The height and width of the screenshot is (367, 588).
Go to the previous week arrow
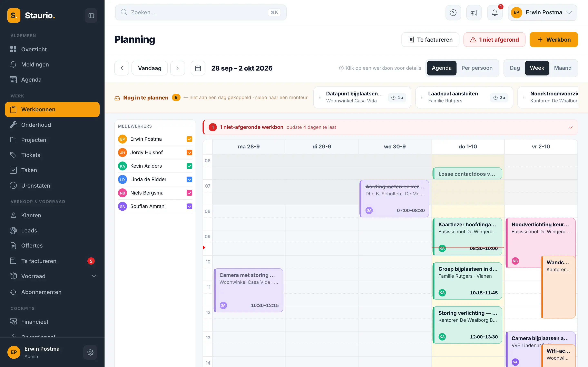[x=122, y=68]
